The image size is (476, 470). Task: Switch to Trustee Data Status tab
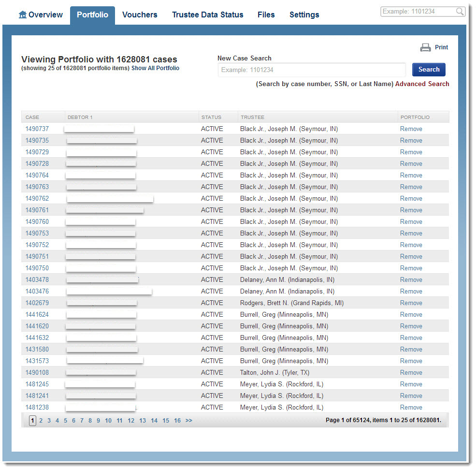[207, 15]
